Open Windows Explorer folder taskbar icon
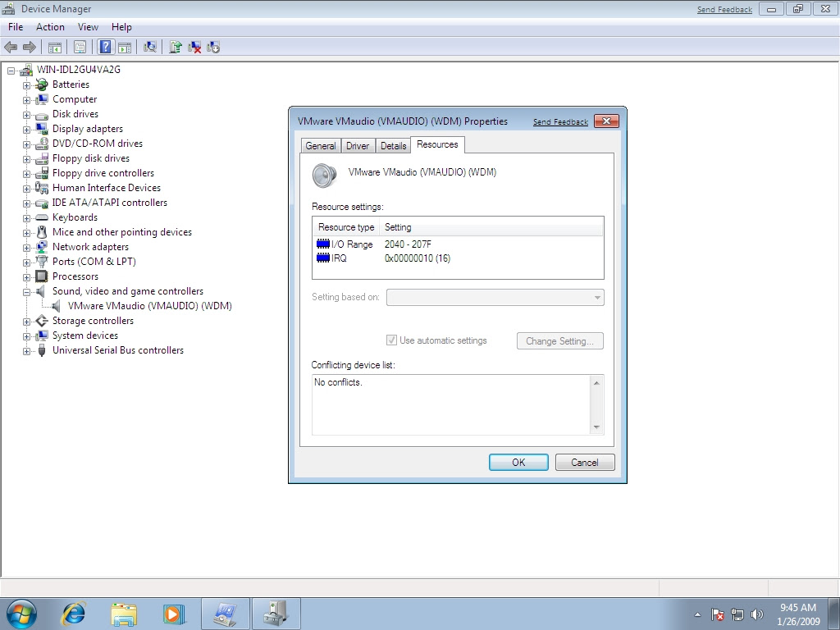840x630 pixels. pyautogui.click(x=124, y=614)
